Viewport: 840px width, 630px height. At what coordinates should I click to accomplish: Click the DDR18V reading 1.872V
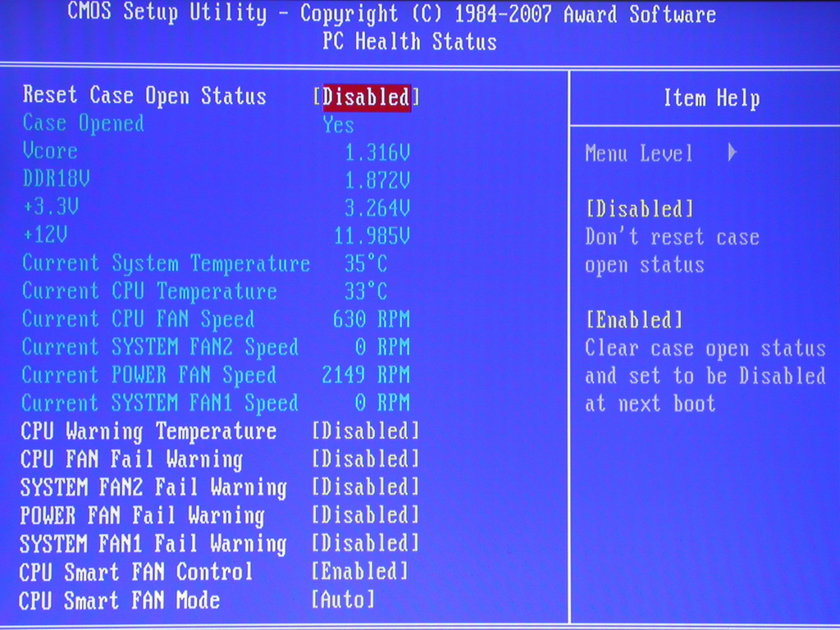pyautogui.click(x=377, y=181)
